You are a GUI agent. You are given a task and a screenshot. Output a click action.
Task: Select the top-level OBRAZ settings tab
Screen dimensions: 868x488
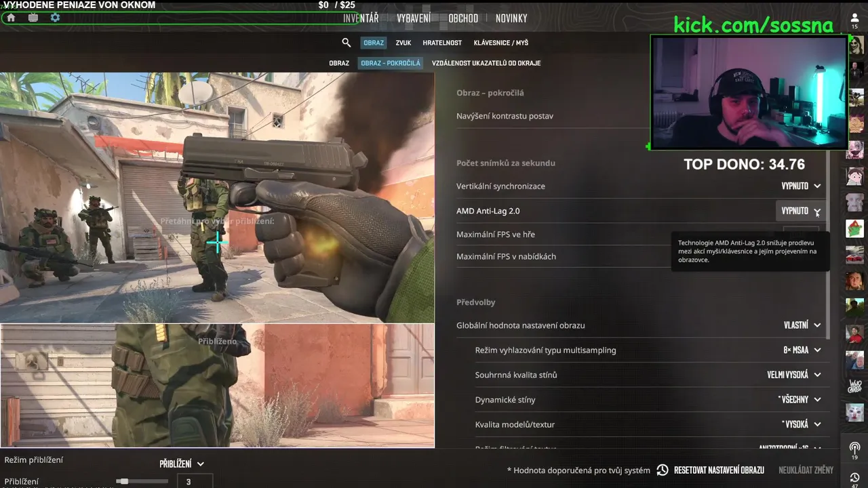coord(374,43)
